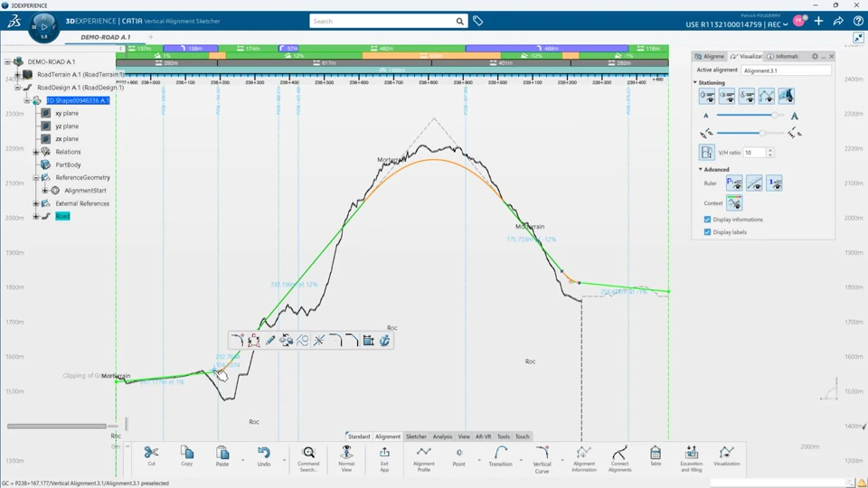The height and width of the screenshot is (488, 868).
Task: Switch to the Sketcher tab
Action: [416, 436]
